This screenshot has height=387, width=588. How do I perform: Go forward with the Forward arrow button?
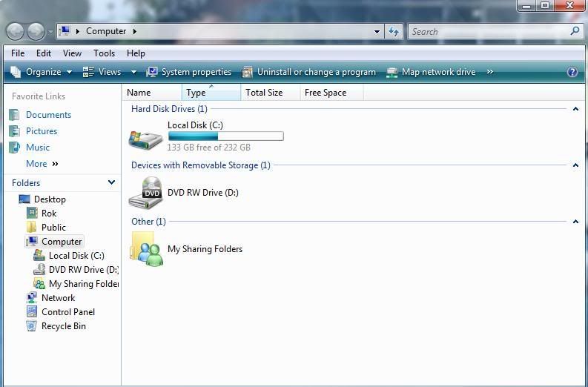(x=36, y=31)
